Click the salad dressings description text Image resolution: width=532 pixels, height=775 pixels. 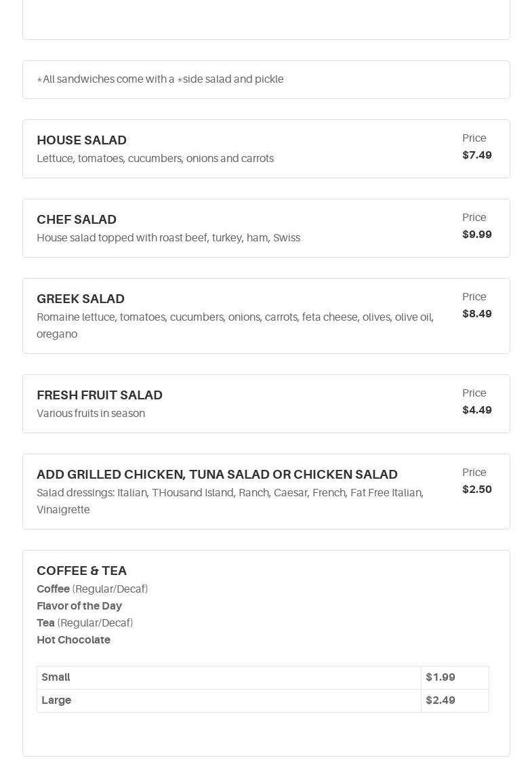point(230,501)
